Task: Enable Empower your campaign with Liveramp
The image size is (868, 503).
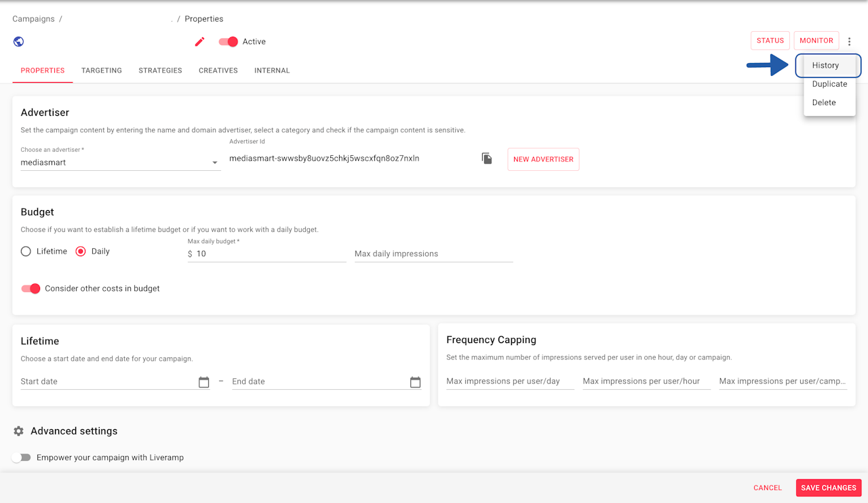Action: coord(22,458)
